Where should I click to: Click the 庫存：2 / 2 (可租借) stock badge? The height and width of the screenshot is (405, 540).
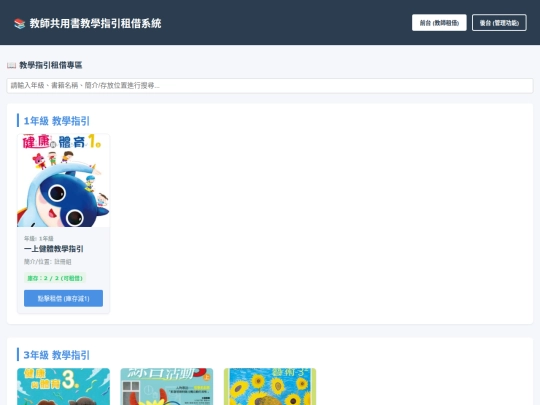click(55, 278)
